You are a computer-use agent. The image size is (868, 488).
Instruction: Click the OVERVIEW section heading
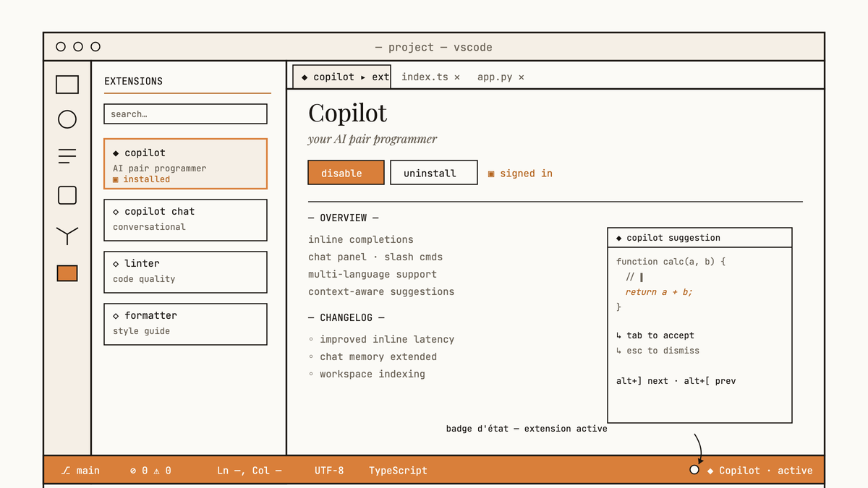(x=344, y=218)
